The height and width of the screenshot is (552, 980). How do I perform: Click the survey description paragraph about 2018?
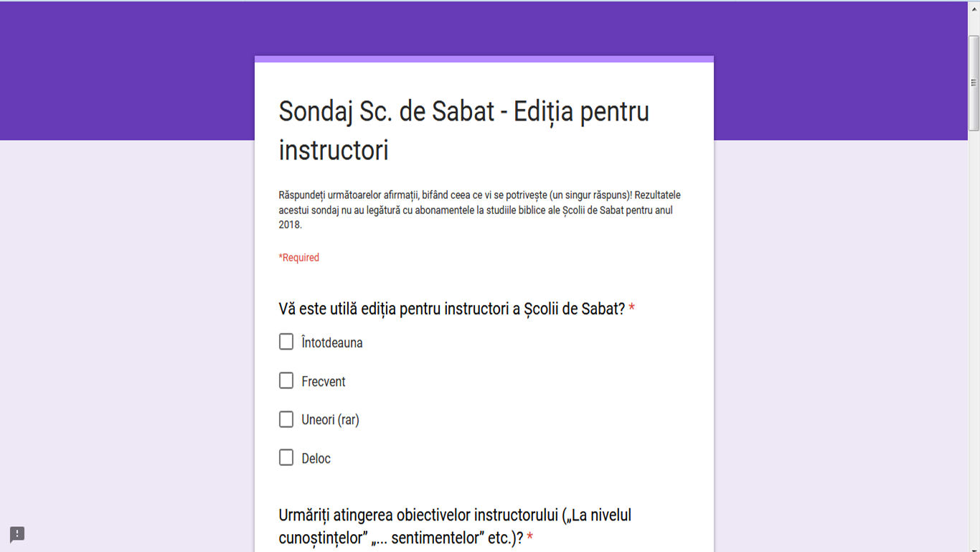click(x=480, y=210)
